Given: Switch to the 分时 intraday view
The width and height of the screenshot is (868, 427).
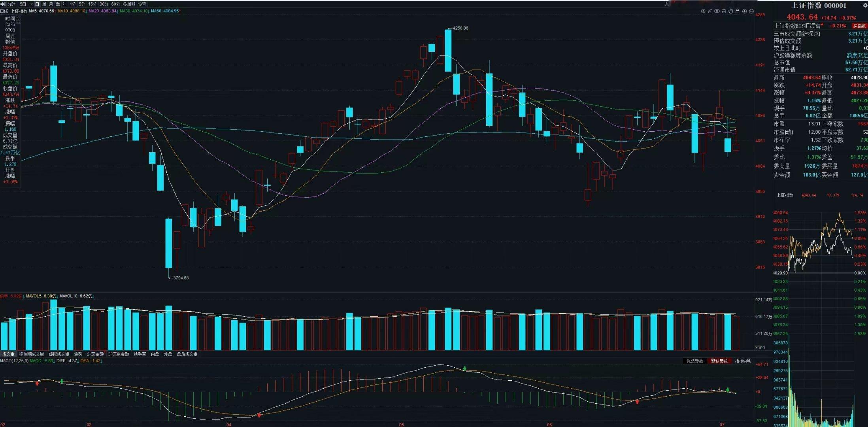Looking at the screenshot, I should point(11,4).
